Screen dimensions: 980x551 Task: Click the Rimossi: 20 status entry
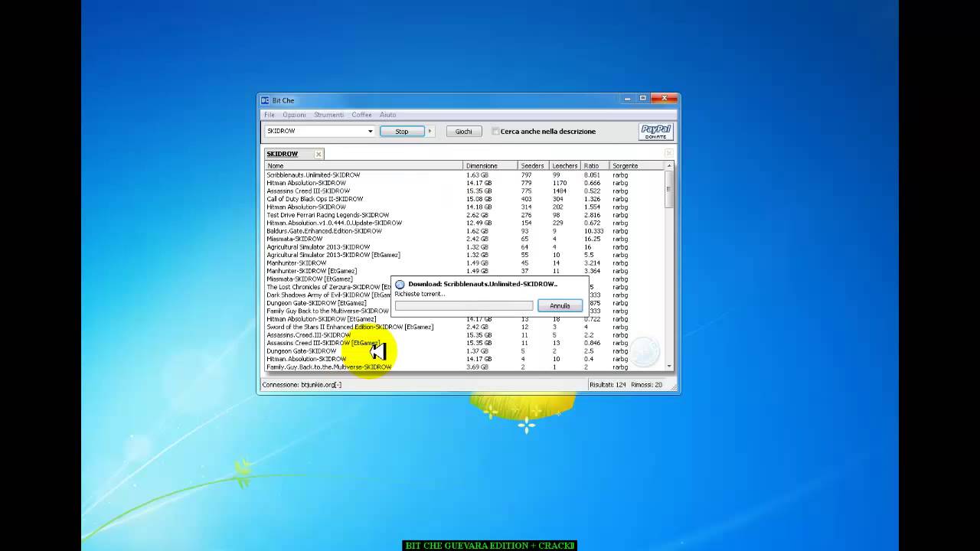click(647, 385)
